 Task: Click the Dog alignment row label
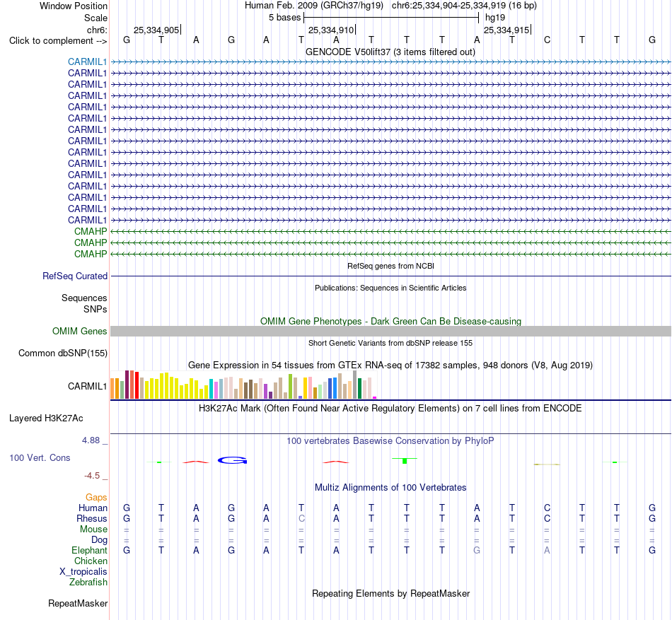pyautogui.click(x=99, y=540)
